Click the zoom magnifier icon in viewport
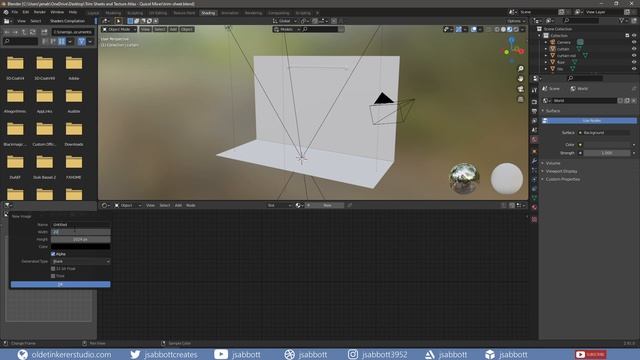The width and height of the screenshot is (640, 360). point(520,69)
